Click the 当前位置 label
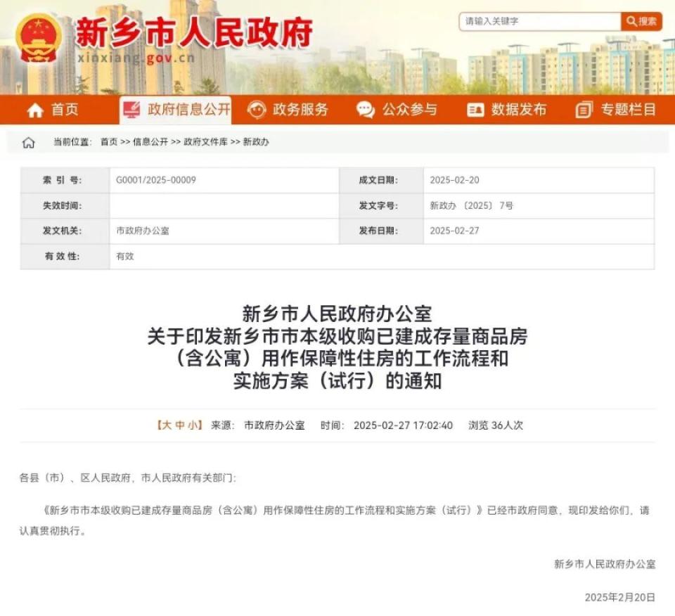This screenshot has width=675, height=616. [x=72, y=142]
